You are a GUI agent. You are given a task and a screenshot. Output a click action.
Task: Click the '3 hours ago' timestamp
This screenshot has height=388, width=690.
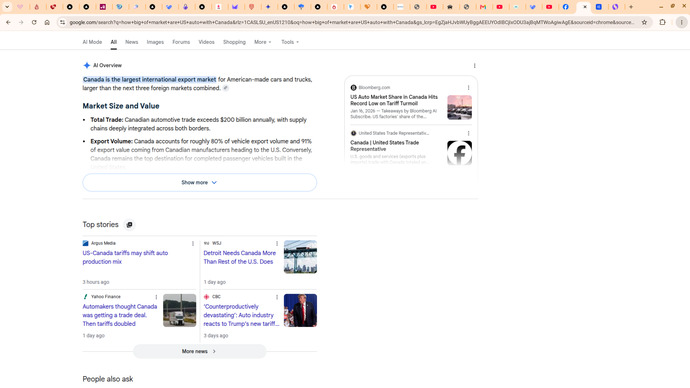[x=95, y=282]
